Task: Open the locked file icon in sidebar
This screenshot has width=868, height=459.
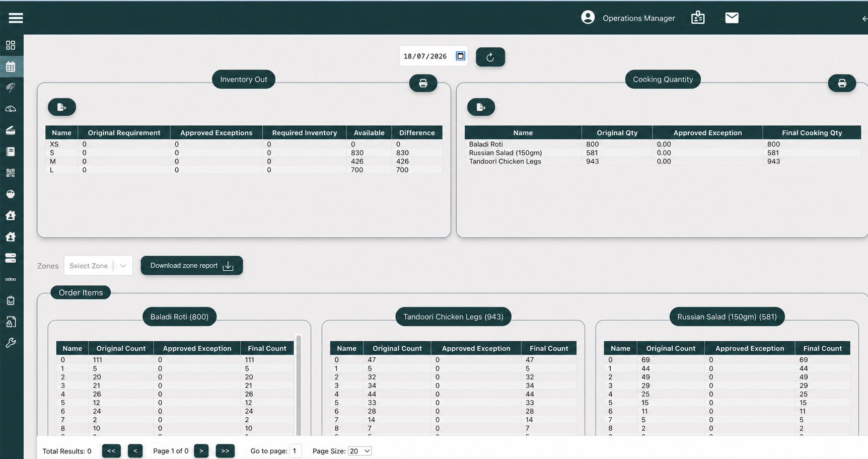Action: coord(11,322)
